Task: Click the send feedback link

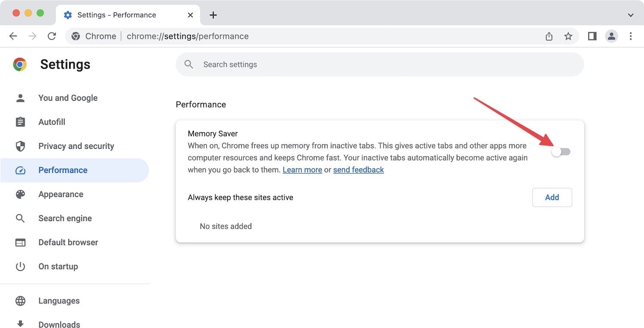Action: click(x=358, y=170)
